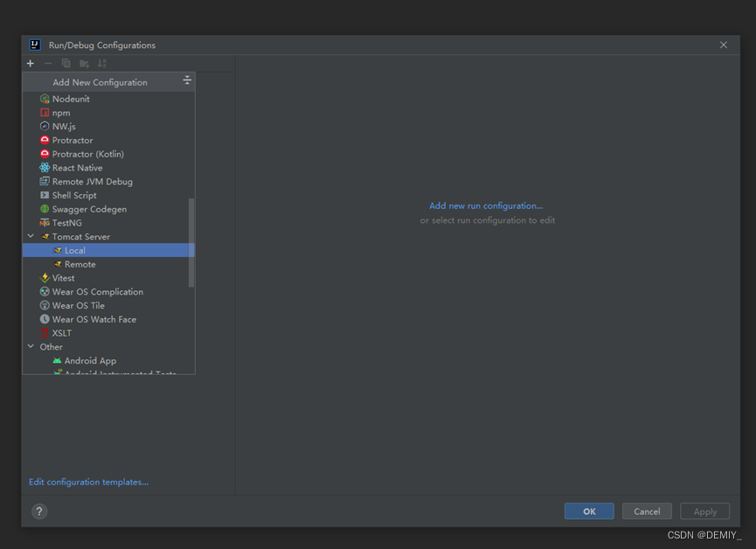Click the Shell Script terminal icon
This screenshot has height=549, width=756.
pyautogui.click(x=45, y=195)
